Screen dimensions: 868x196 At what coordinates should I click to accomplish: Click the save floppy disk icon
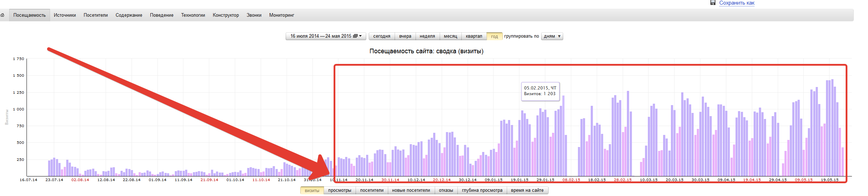[x=713, y=2]
